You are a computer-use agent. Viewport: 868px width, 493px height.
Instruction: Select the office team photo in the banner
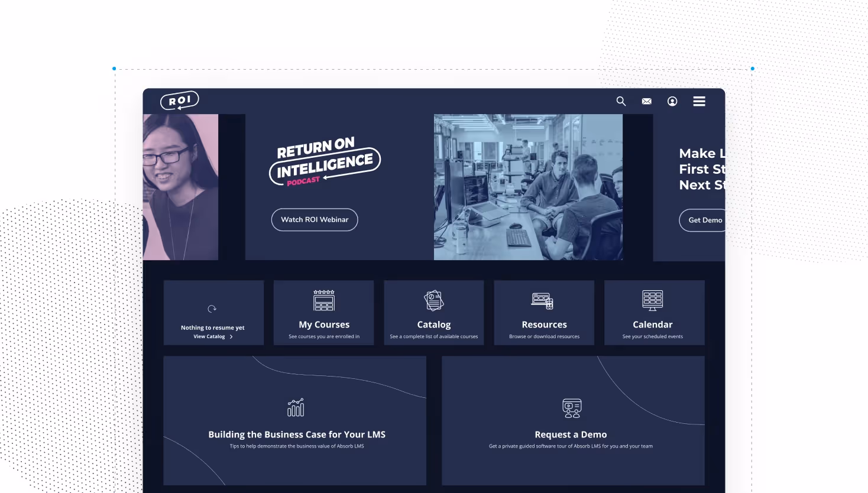point(528,187)
